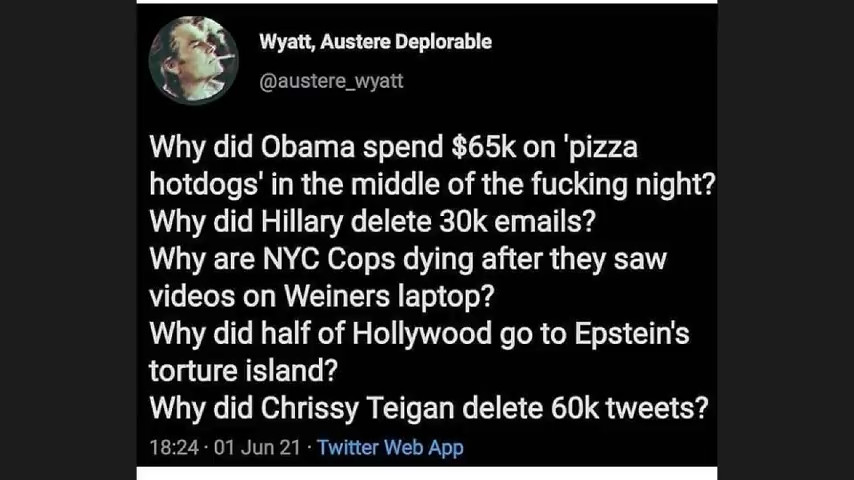Click the '01 Jun 21' tweet date
This screenshot has width=854, height=480.
[x=257, y=448]
